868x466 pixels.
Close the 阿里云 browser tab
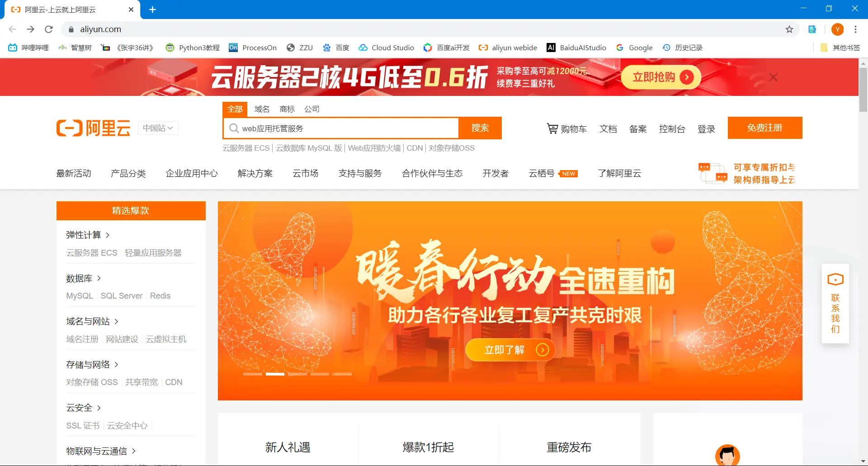[131, 10]
